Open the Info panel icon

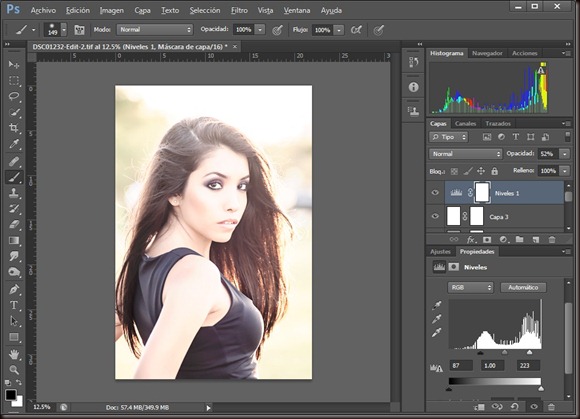coord(414,87)
